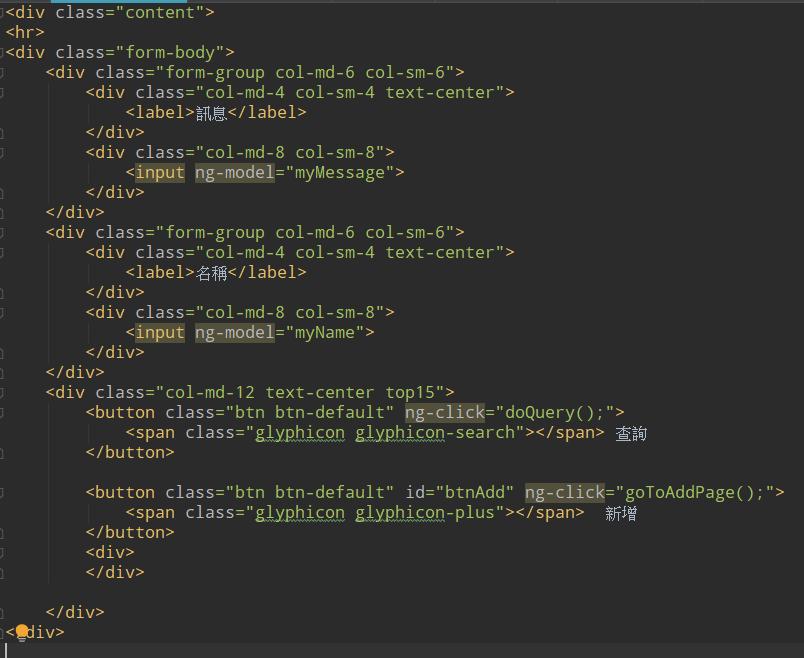804x658 pixels.
Task: Click ng-model attribute on the myName line
Action: (x=235, y=333)
